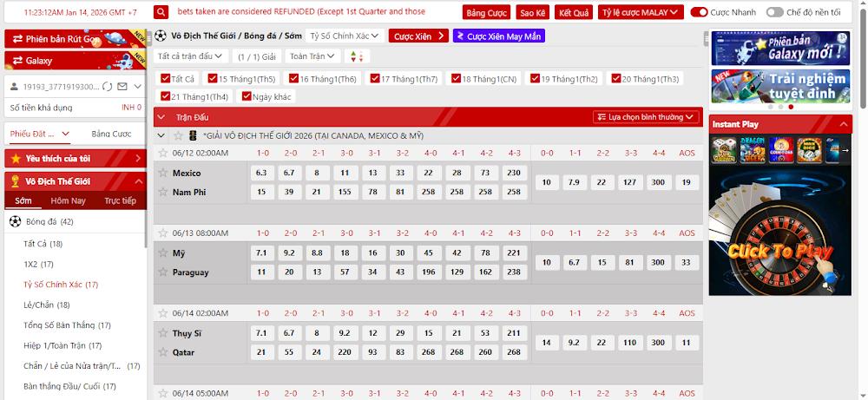
Task: Star the Mexico team as favorite
Action: click(162, 173)
